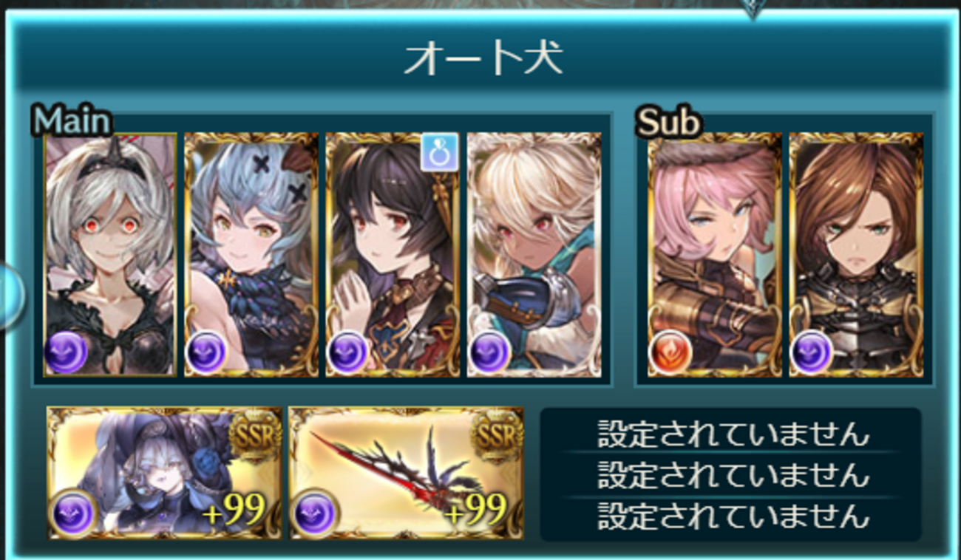Click the third 設定されていません row
This screenshot has height=560, width=961.
point(732,516)
